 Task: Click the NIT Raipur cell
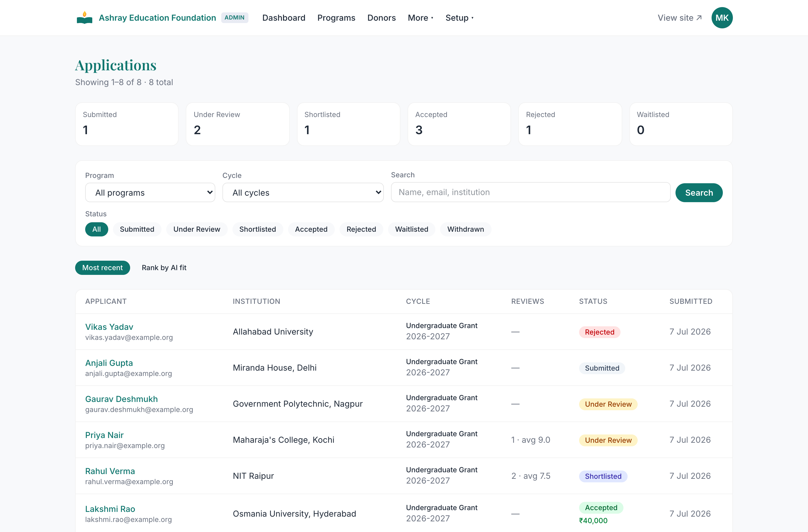tap(253, 476)
